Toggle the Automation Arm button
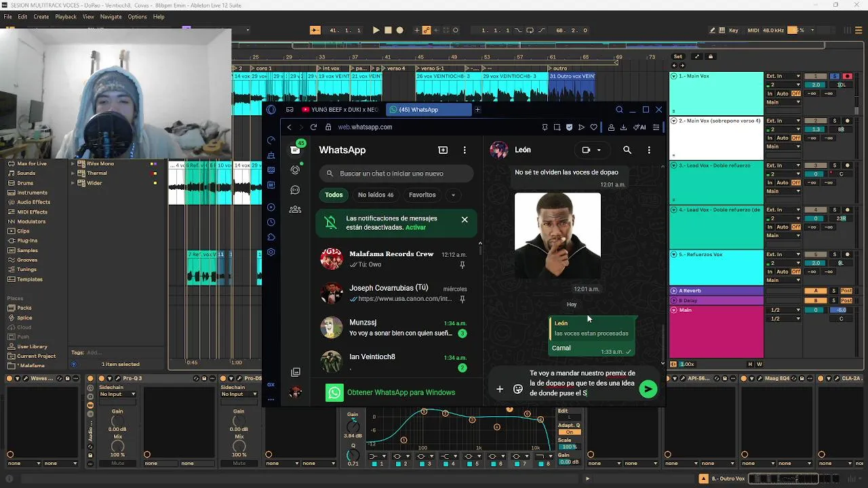This screenshot has height=488, width=868. coord(427,30)
